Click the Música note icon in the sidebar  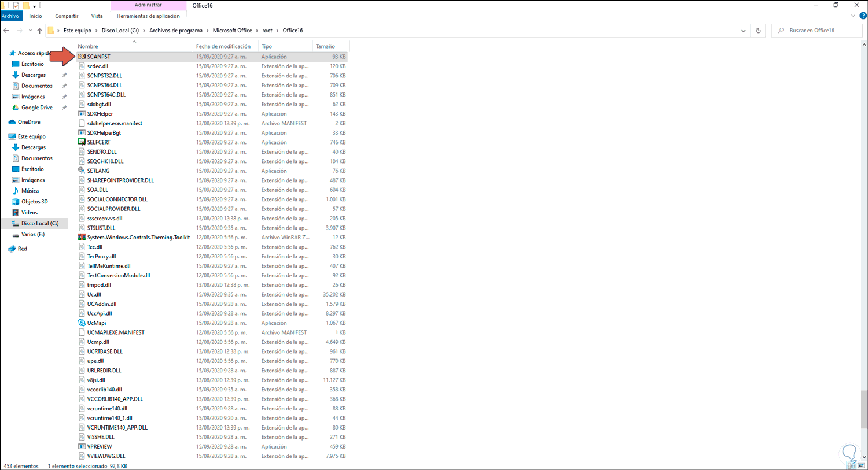click(16, 191)
